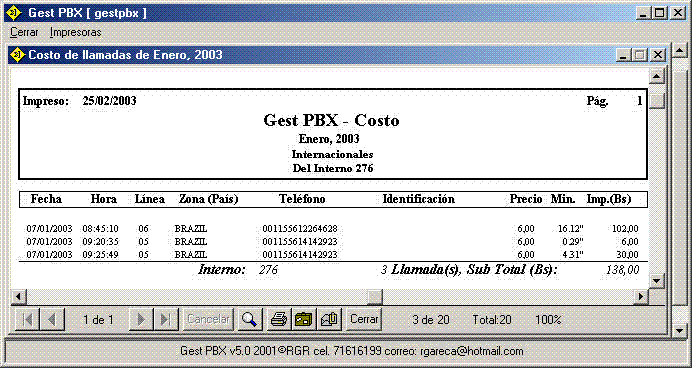This screenshot has height=368, width=692.
Task: Click the 'Total:20' status text
Action: click(492, 320)
